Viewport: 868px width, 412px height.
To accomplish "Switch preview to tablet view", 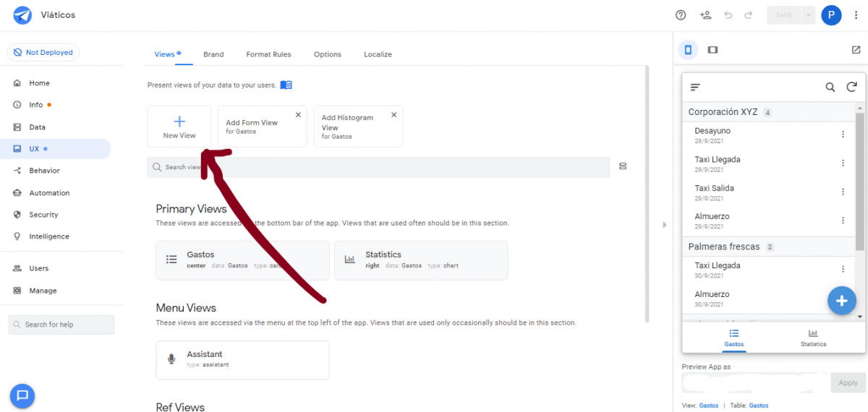I will click(712, 50).
